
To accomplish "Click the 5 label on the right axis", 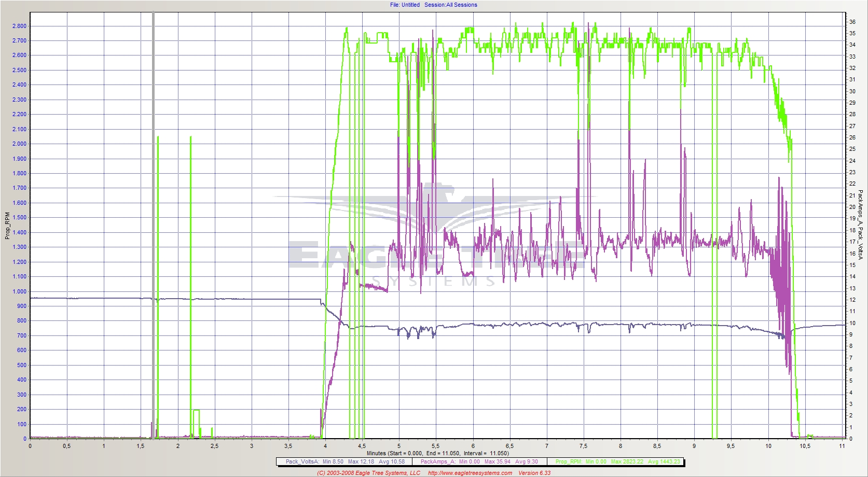I will click(x=851, y=381).
